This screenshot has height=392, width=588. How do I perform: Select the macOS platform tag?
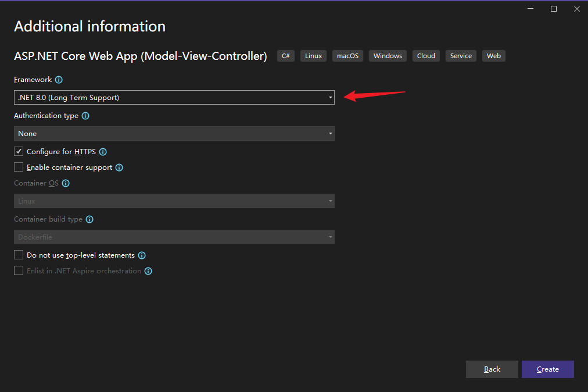point(347,56)
